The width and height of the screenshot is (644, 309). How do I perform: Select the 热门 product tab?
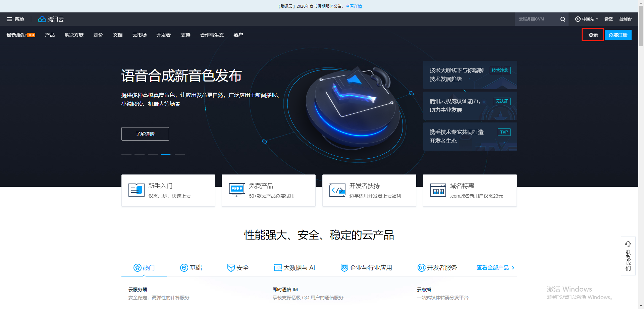tap(144, 267)
